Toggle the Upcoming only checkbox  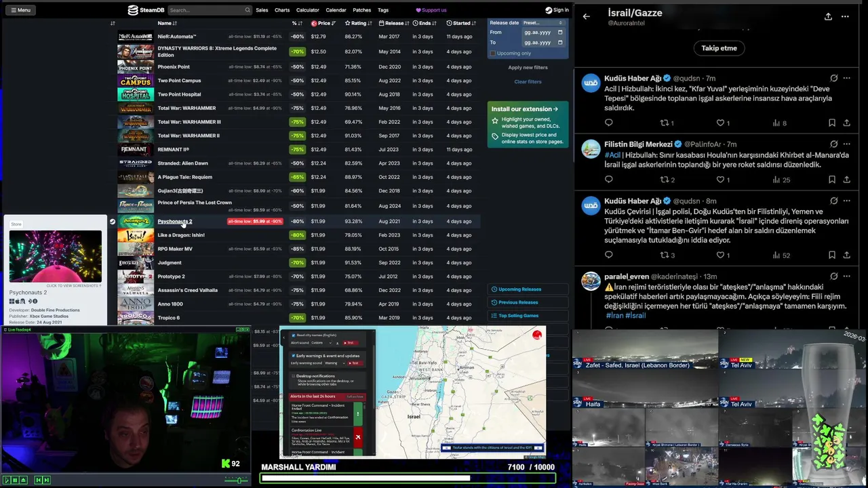[493, 53]
